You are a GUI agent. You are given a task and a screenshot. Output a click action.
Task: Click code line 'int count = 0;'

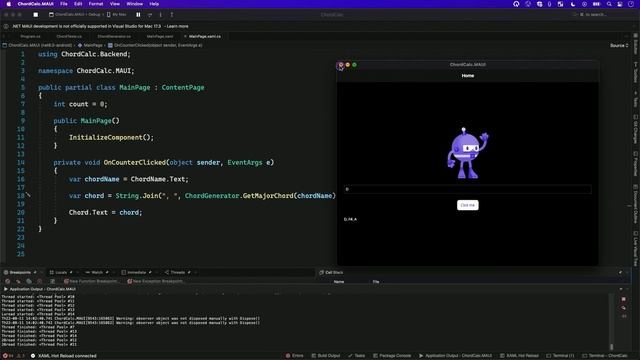pyautogui.click(x=80, y=104)
